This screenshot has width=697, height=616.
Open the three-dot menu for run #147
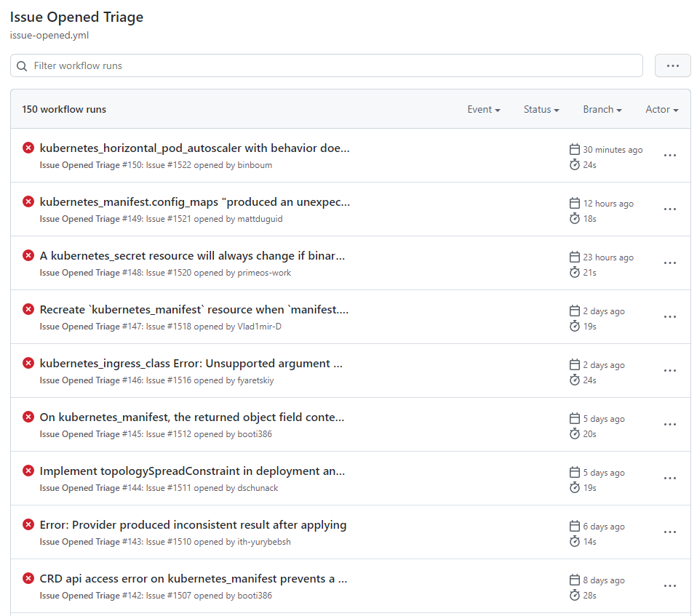(x=670, y=316)
